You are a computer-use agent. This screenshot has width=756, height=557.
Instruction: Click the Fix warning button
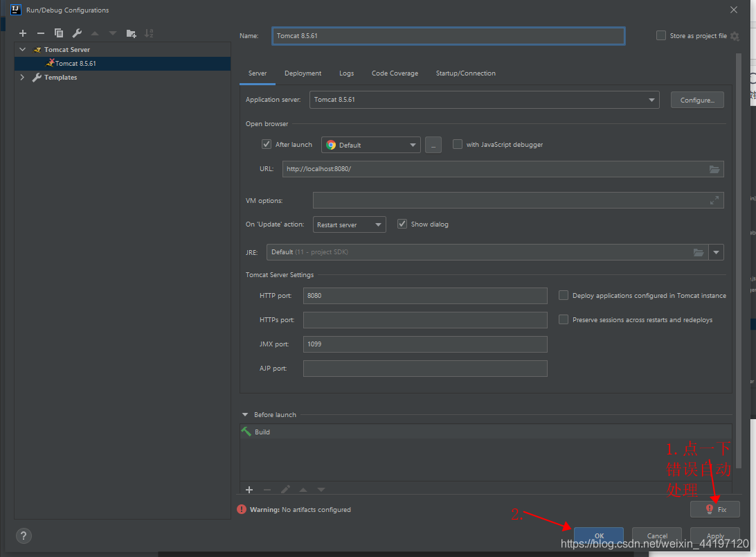[715, 509]
